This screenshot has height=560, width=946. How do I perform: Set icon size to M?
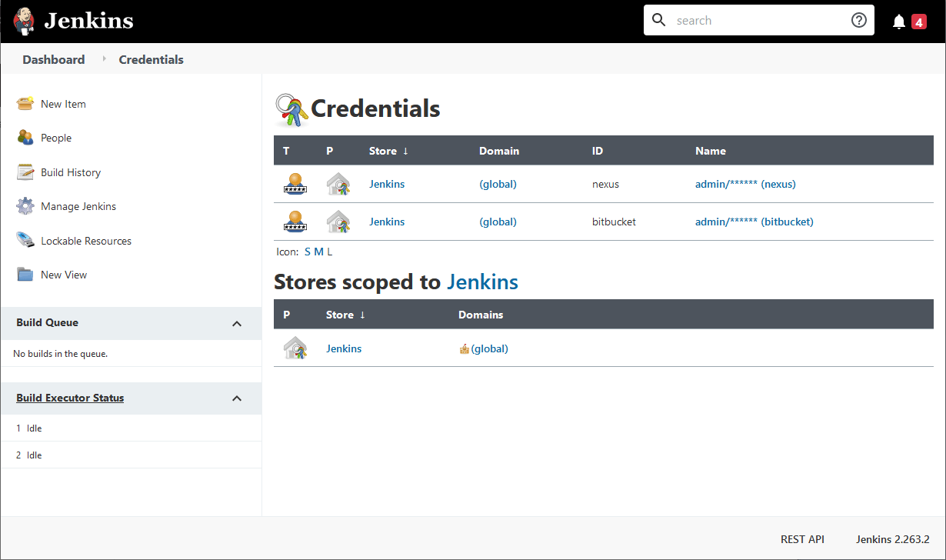[318, 252]
